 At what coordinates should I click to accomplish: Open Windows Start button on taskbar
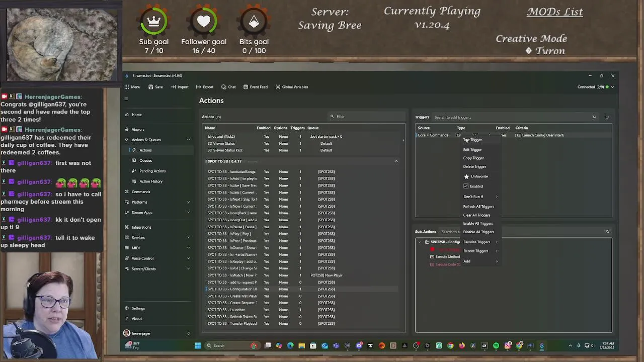coord(198,345)
